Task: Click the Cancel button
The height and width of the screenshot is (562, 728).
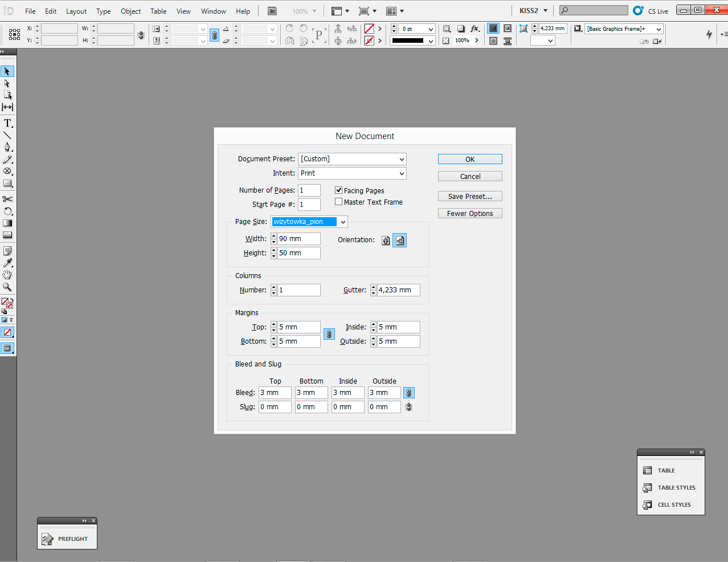Action: [470, 177]
